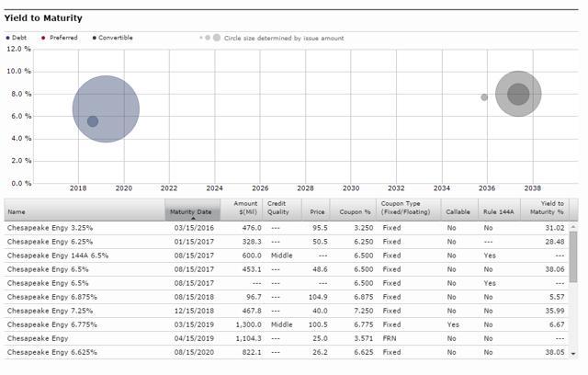The height and width of the screenshot is (375, 588).
Task: Click maturity date 08/15/2018 cell
Action: pyautogui.click(x=194, y=297)
